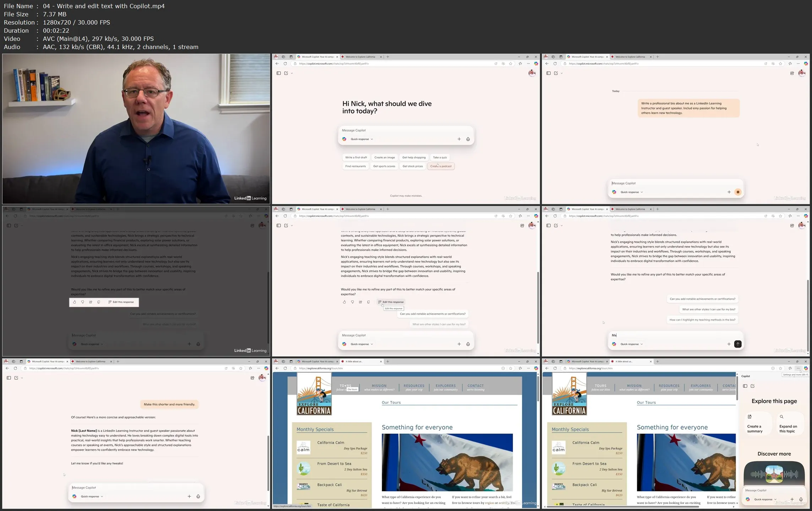Viewport: 812px width, 511px height.
Task: Choose the 'Create a podcast' chip
Action: pyautogui.click(x=441, y=166)
